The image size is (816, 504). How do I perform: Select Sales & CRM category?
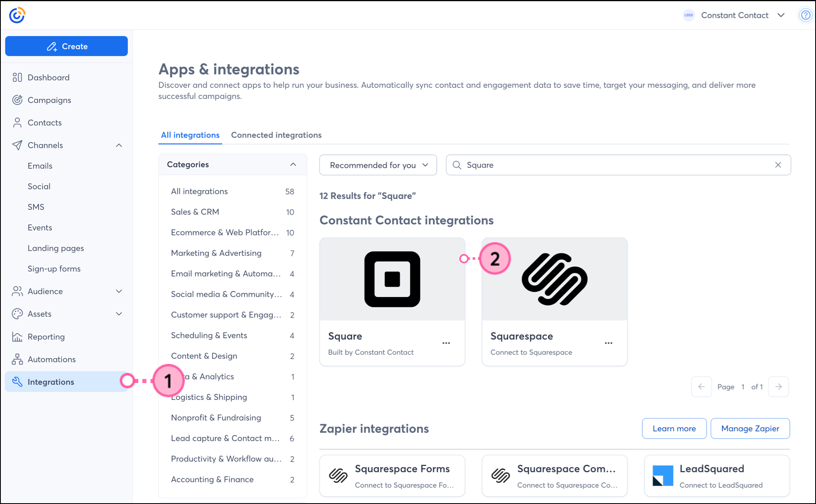(233, 212)
